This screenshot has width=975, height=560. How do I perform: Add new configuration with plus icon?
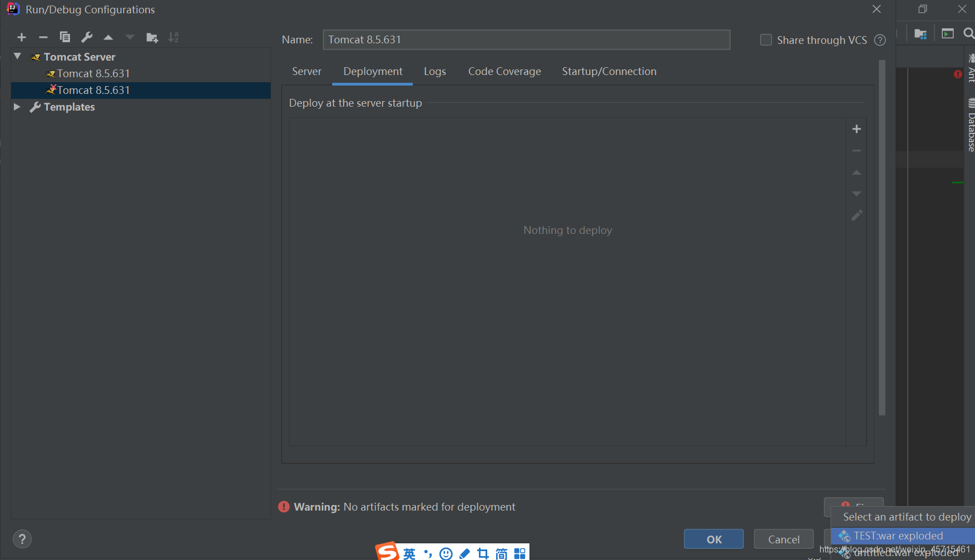[x=22, y=37]
